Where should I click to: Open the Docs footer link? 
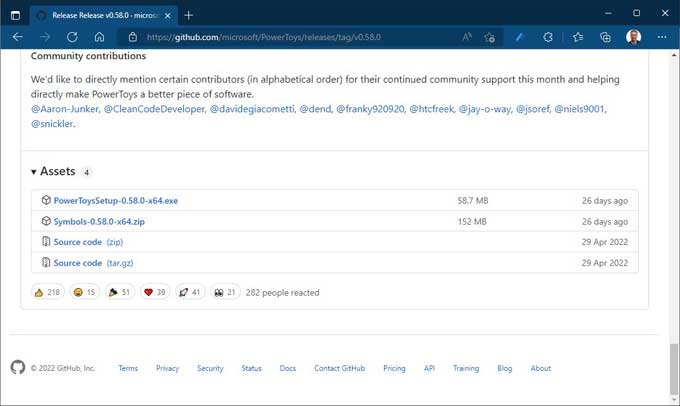(288, 368)
